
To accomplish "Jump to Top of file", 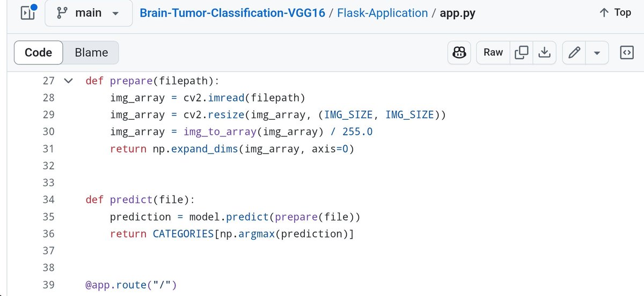I will click(615, 12).
